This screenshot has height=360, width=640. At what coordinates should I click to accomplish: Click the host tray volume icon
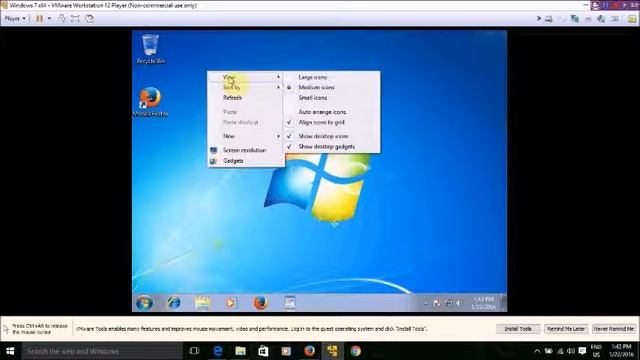pos(571,351)
